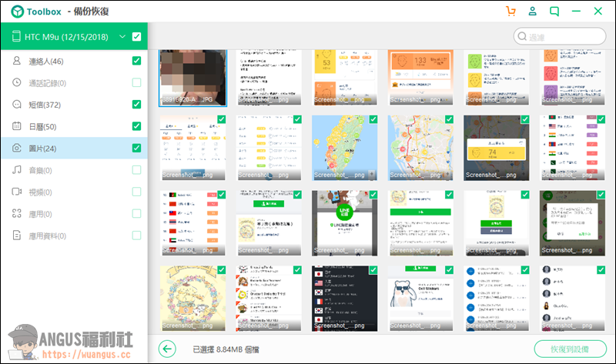Click the photos camera icon

click(16, 148)
